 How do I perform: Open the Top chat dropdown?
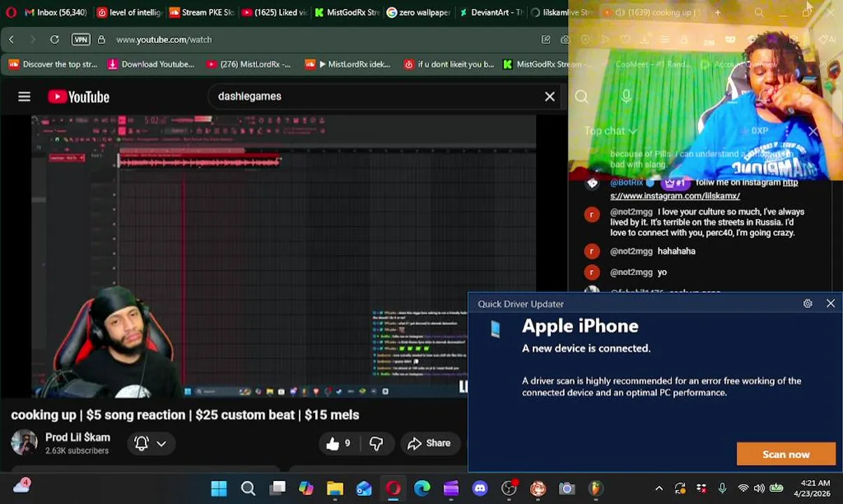click(x=611, y=131)
